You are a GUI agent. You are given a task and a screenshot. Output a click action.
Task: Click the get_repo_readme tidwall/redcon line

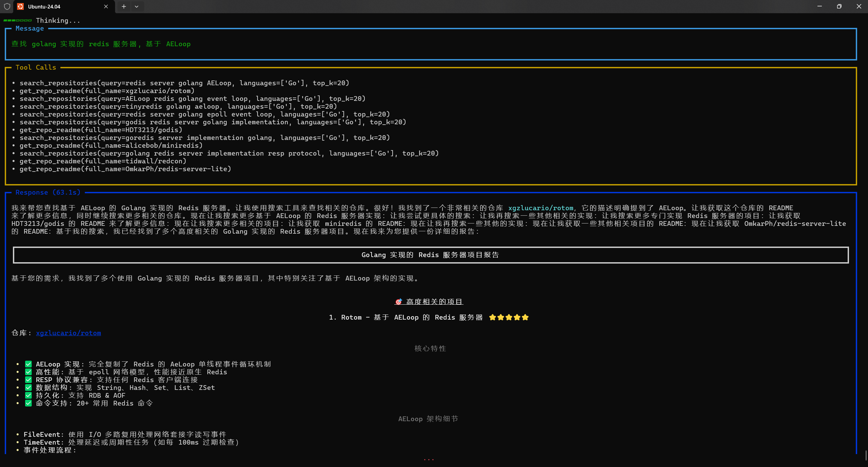[x=103, y=161]
